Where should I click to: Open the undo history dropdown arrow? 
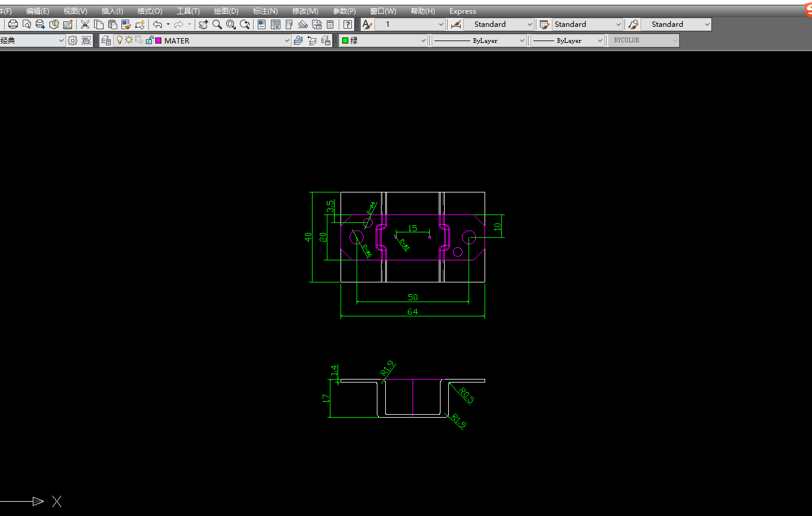point(168,24)
